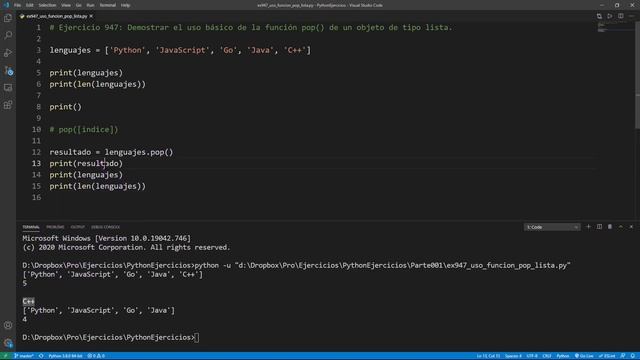Click the VS Code logo in title bar
This screenshot has width=640, height=360.
6,5
